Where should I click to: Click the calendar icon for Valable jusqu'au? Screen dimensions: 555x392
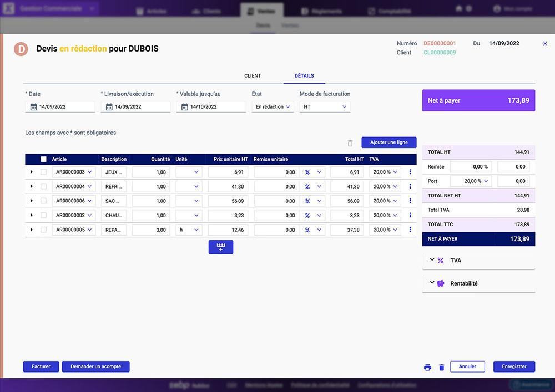point(185,106)
